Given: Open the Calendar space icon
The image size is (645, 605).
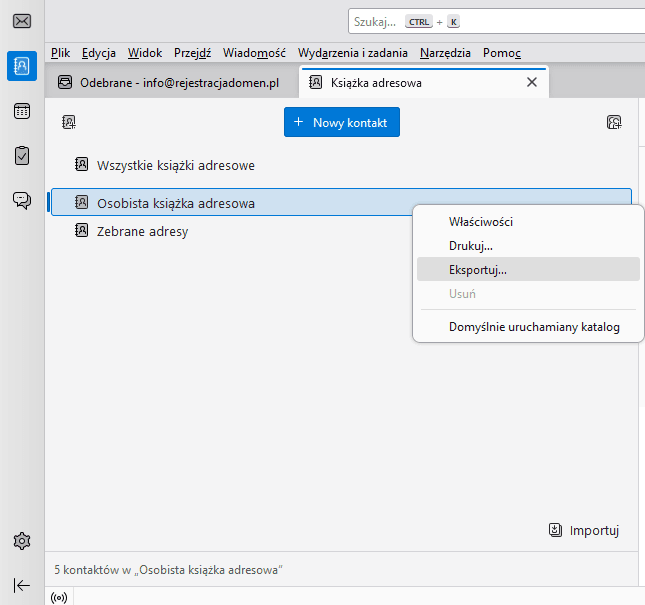Looking at the screenshot, I should point(21,111).
